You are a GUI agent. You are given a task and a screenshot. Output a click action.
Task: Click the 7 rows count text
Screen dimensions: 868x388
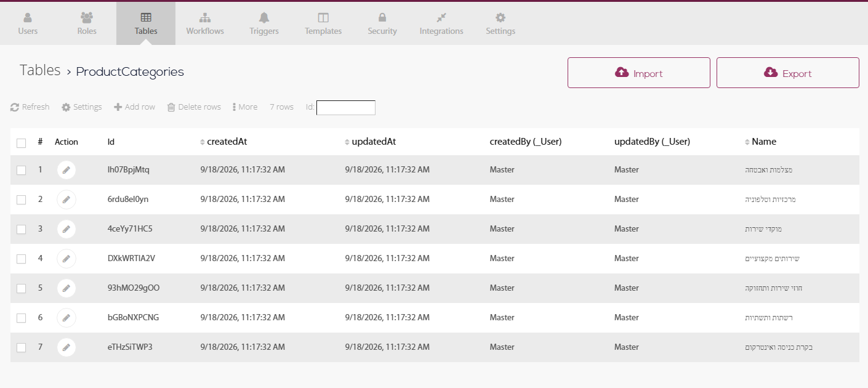(281, 107)
